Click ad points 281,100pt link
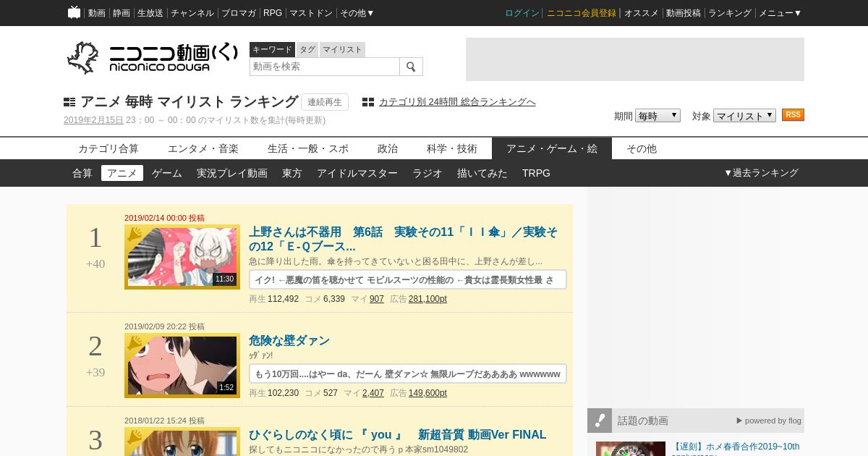868x456 pixels. [x=427, y=299]
